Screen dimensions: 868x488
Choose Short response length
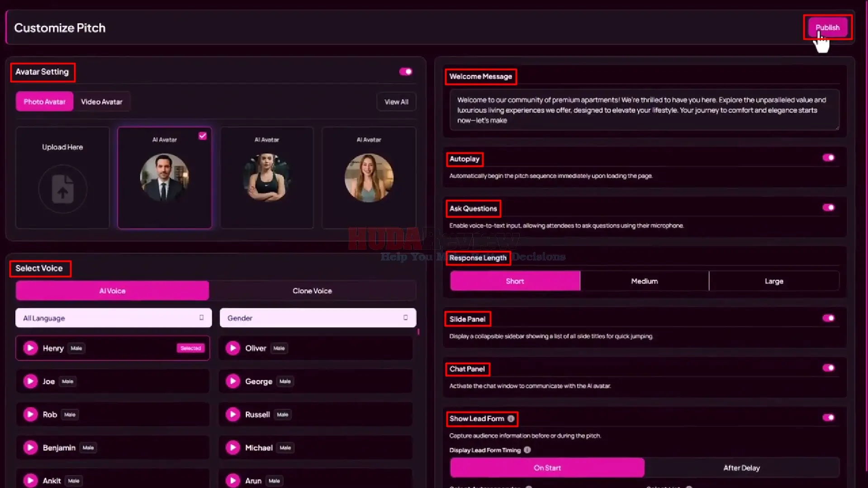[x=515, y=281]
